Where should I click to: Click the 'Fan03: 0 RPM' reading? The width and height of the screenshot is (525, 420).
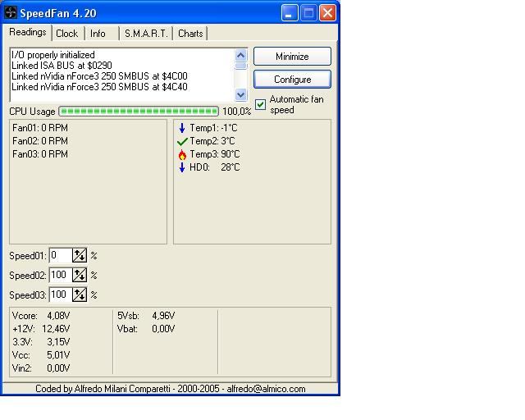click(40, 154)
